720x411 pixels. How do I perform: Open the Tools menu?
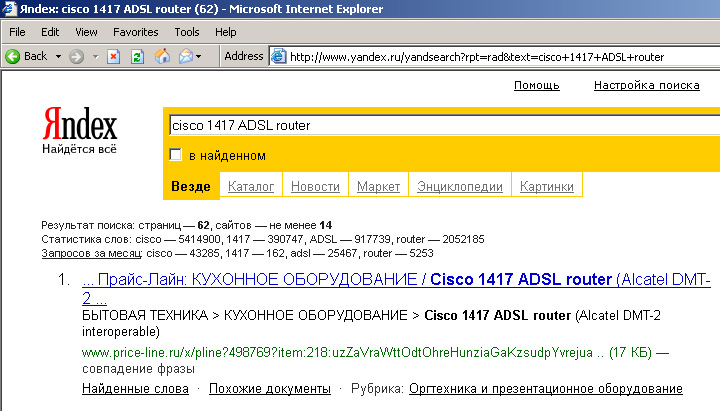(187, 32)
